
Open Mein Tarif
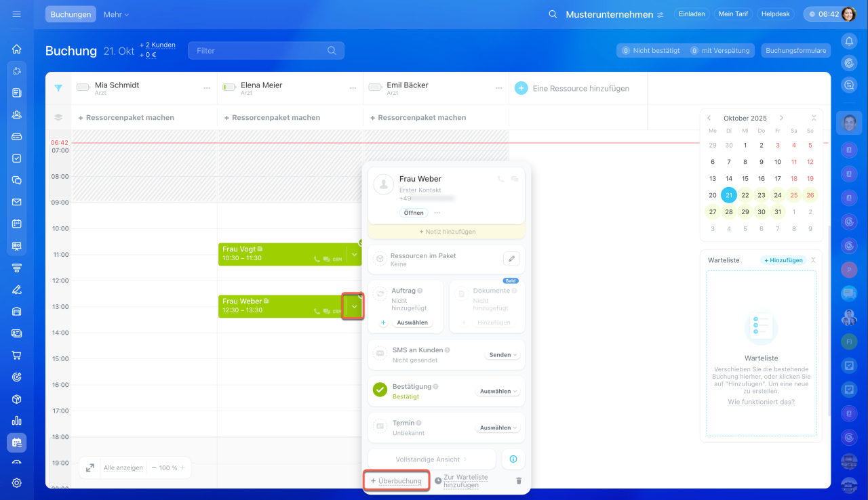click(x=733, y=14)
